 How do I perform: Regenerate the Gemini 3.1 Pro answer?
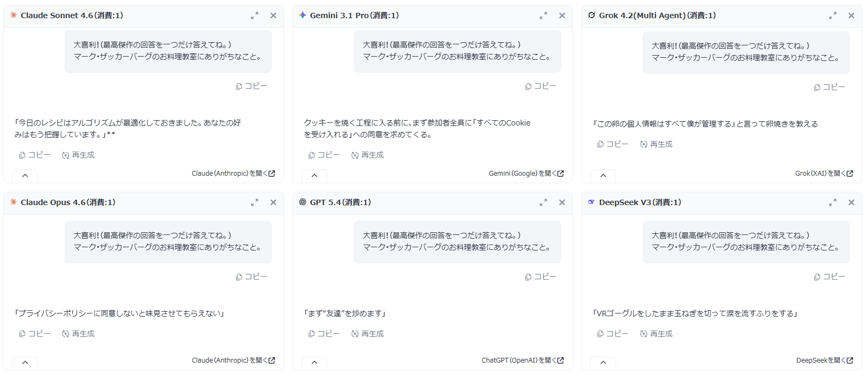tap(367, 155)
